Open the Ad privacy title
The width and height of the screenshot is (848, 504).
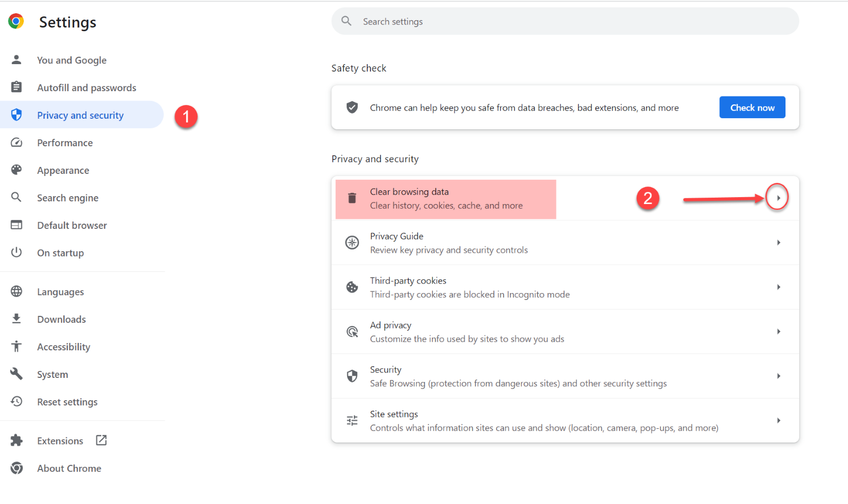coord(391,325)
